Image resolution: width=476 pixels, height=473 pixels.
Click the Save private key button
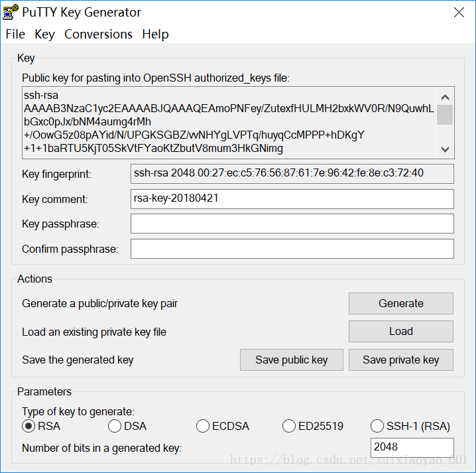tap(400, 360)
